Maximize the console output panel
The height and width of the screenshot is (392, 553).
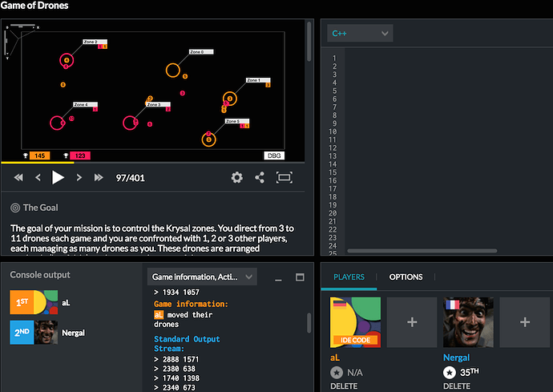click(301, 277)
